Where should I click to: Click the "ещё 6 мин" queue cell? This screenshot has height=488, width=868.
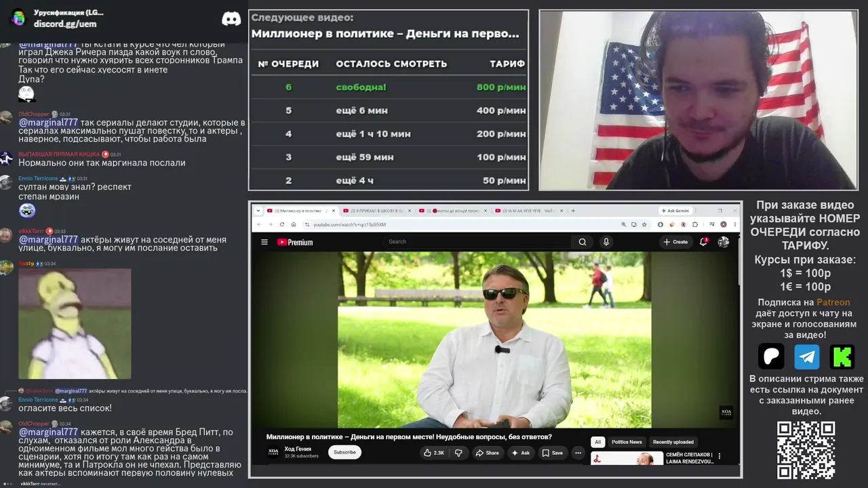[x=361, y=110]
